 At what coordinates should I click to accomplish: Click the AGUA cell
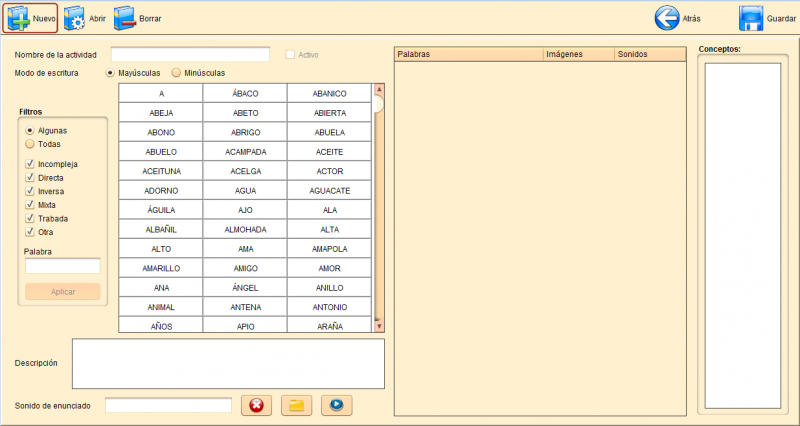245,190
